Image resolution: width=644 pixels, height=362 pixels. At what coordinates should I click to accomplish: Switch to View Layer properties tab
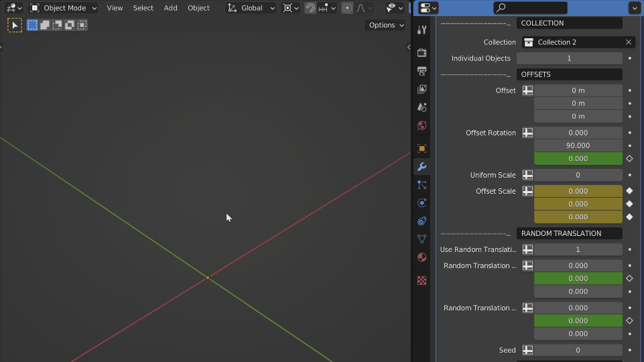(422, 89)
